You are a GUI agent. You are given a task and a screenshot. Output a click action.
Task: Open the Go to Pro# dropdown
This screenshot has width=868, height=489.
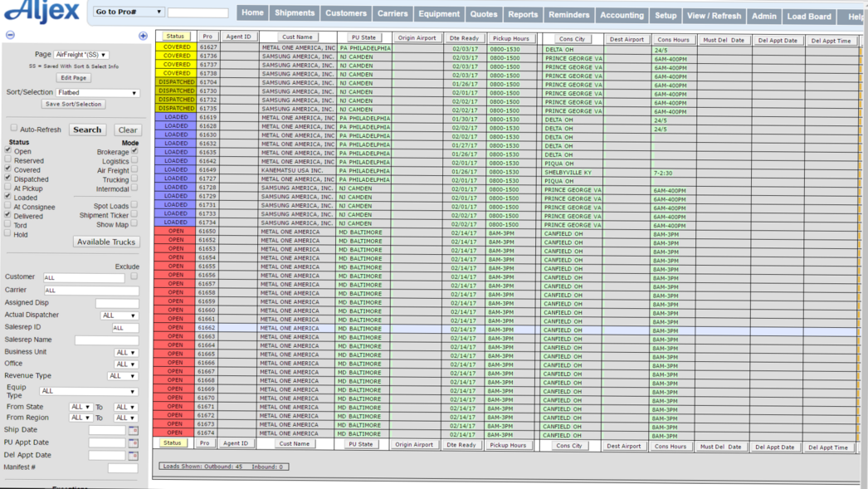click(129, 12)
